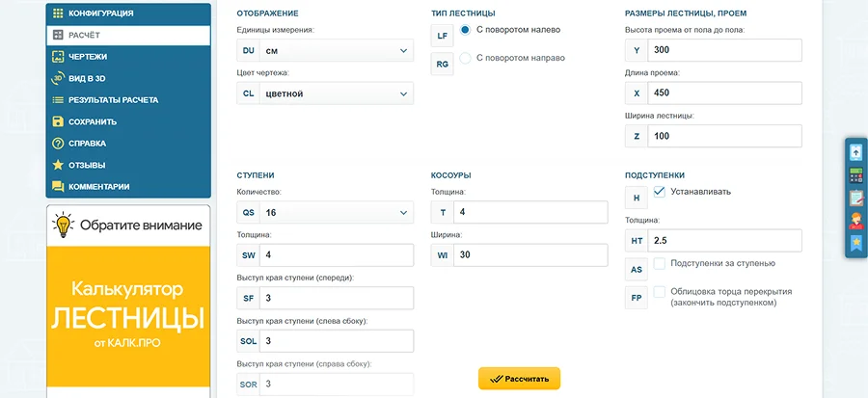Open the Единицы измерения dropdown
Screen dimensions: 868x398
tap(325, 50)
